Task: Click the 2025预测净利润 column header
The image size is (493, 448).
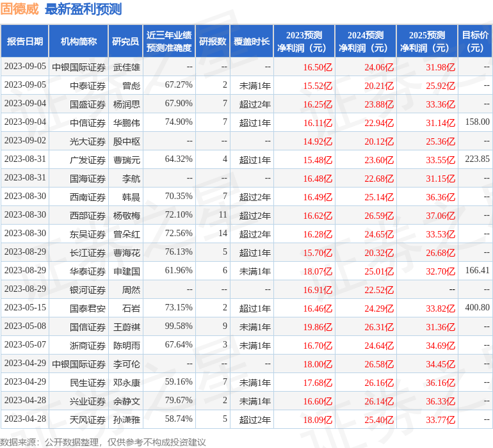Action: tap(427, 42)
